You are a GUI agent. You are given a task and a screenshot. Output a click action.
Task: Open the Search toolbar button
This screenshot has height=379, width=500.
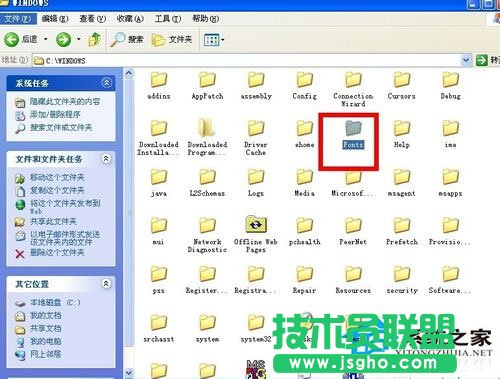[127, 40]
